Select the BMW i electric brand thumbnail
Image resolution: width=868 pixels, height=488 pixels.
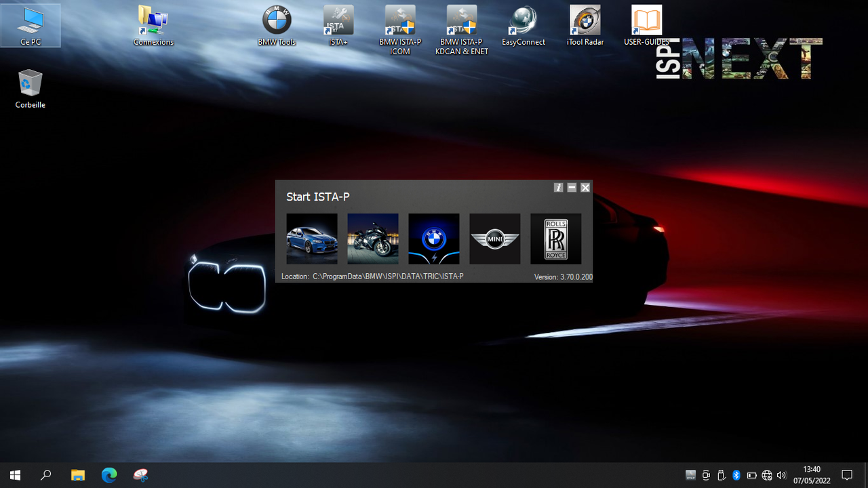(x=434, y=239)
